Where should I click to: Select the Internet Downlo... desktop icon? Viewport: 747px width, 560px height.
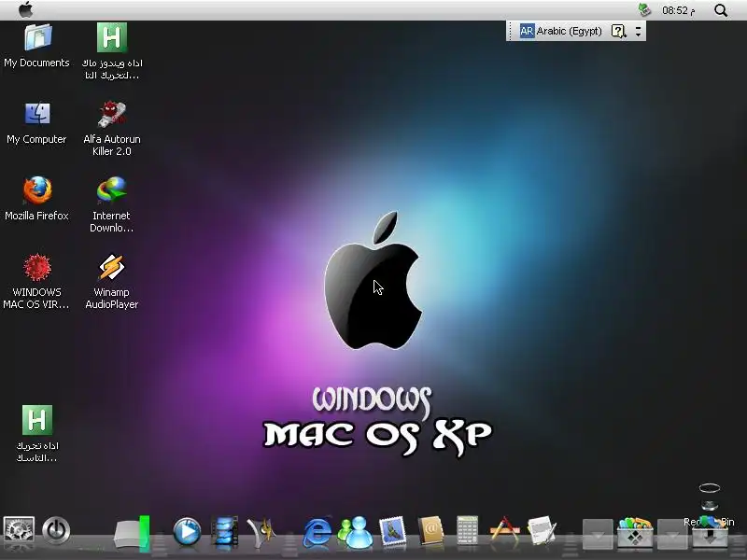[x=112, y=190]
